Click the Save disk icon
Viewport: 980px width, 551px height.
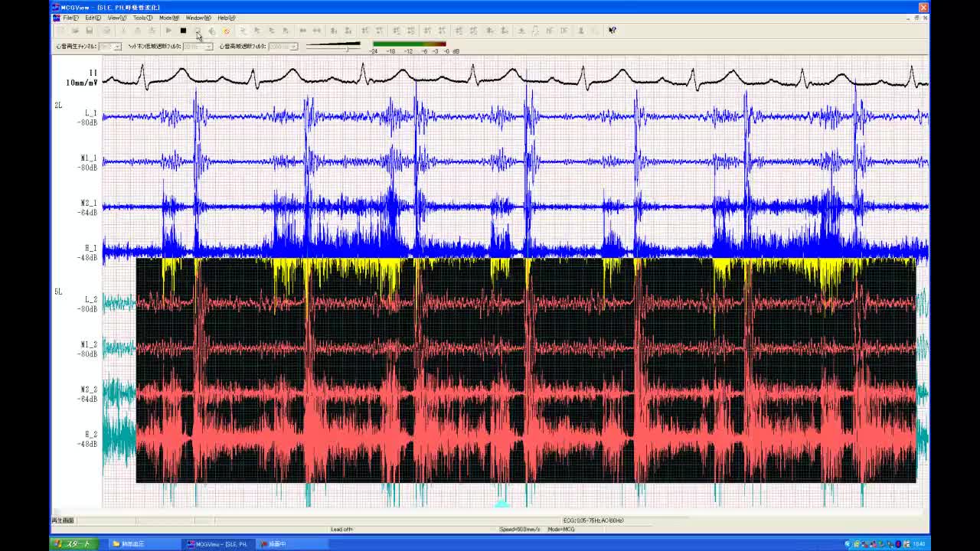90,31
